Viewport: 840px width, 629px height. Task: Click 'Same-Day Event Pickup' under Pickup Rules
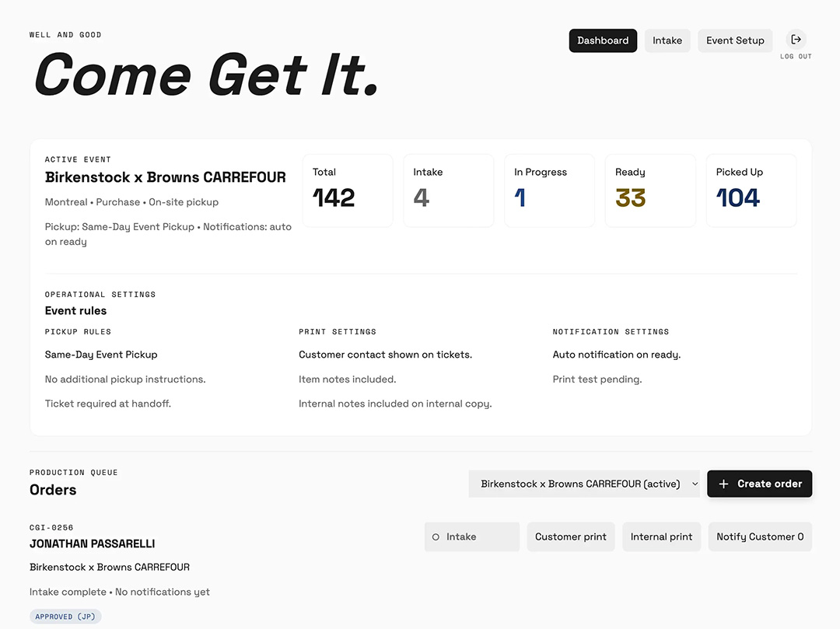tap(101, 355)
